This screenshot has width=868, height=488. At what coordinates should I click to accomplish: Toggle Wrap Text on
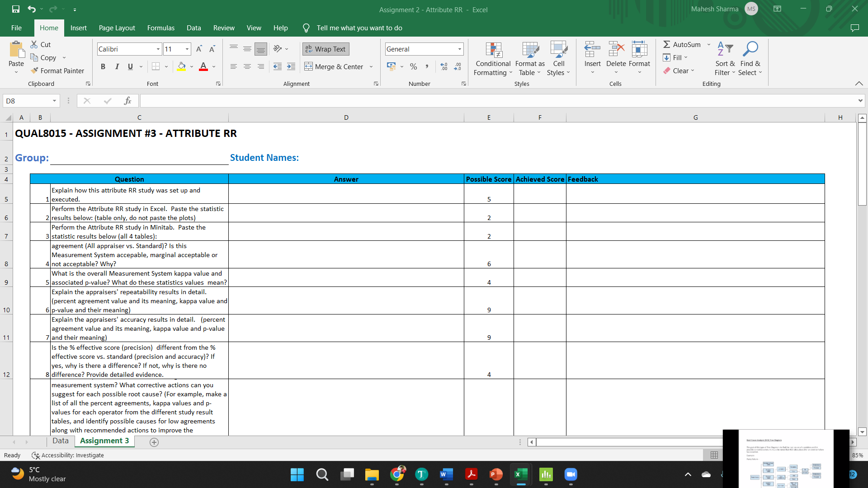[x=325, y=49]
